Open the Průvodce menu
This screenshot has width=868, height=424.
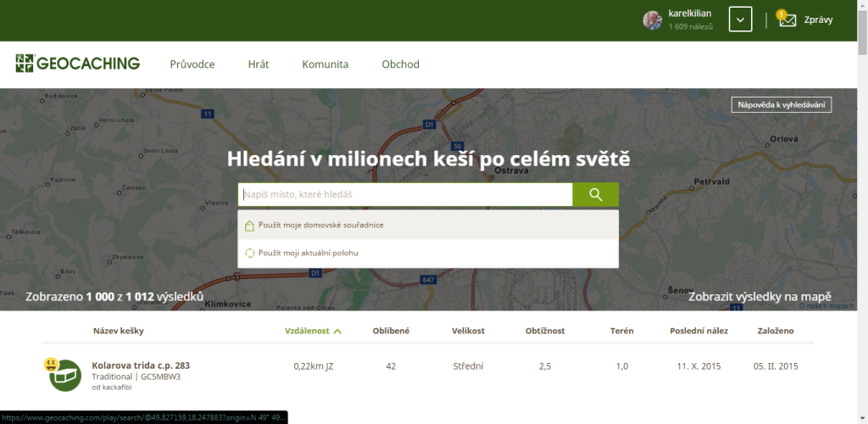pyautogui.click(x=192, y=64)
